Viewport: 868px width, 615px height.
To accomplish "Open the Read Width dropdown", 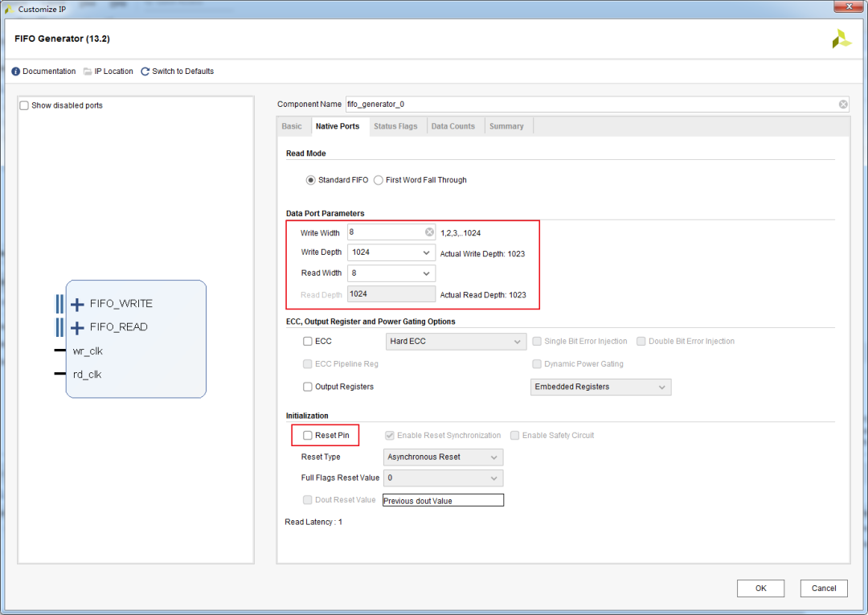I will pos(391,273).
